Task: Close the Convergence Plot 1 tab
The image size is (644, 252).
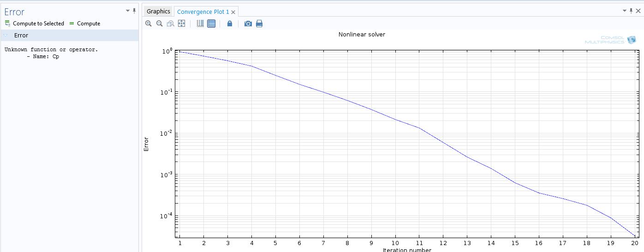Action: [x=233, y=12]
